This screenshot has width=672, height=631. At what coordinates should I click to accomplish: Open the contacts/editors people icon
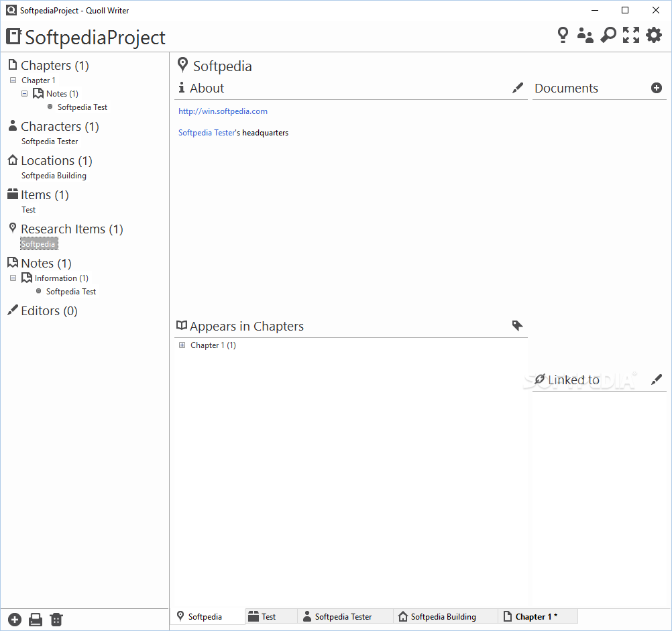click(x=585, y=35)
